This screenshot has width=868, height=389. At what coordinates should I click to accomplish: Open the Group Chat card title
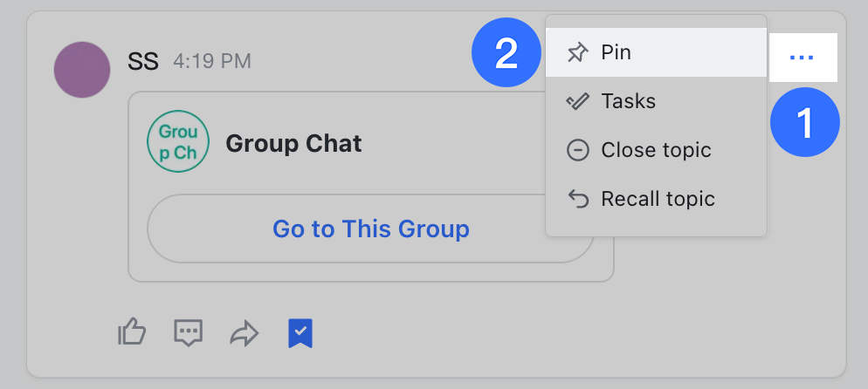293,143
